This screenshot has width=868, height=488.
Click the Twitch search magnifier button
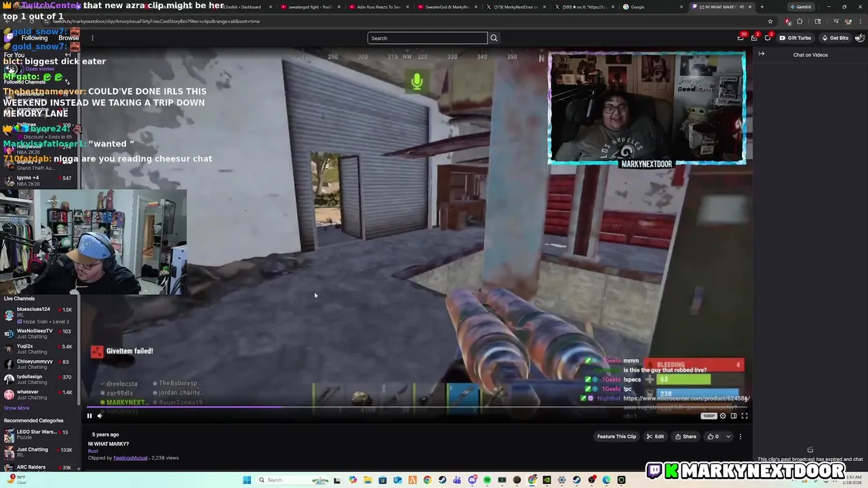coord(494,38)
